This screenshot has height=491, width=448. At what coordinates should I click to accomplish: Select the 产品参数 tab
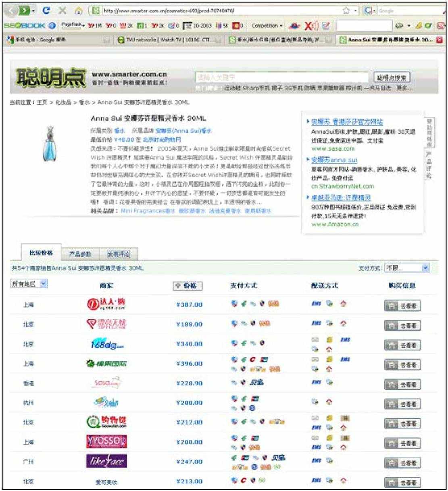80,254
